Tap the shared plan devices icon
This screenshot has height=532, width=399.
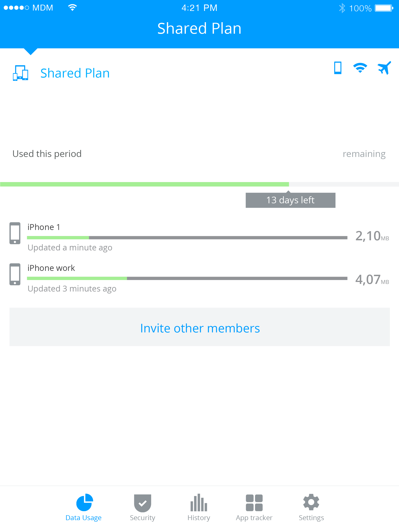(20, 73)
